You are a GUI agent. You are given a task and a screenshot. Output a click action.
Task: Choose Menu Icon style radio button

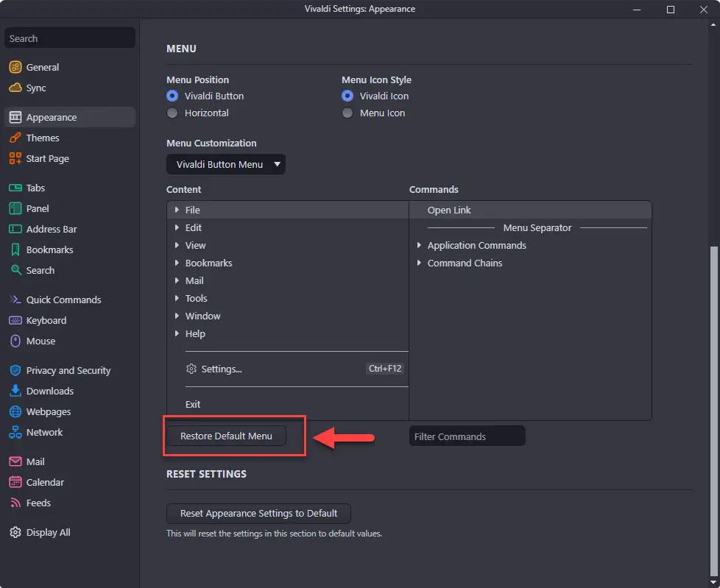click(347, 113)
